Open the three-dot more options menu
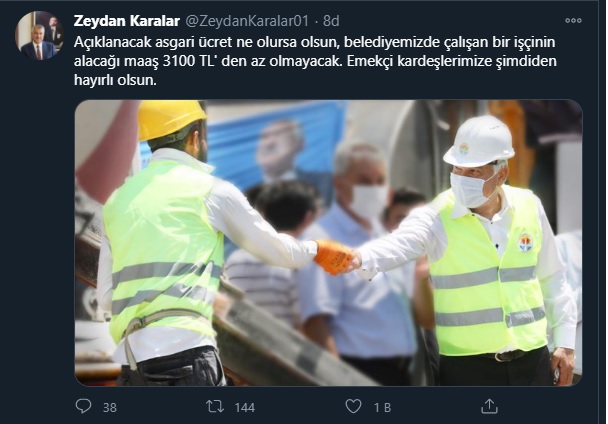Screen dimensions: 608x424 click(573, 21)
